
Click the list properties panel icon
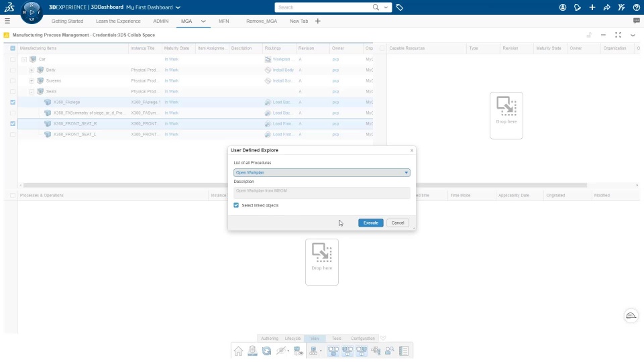pyautogui.click(x=404, y=351)
